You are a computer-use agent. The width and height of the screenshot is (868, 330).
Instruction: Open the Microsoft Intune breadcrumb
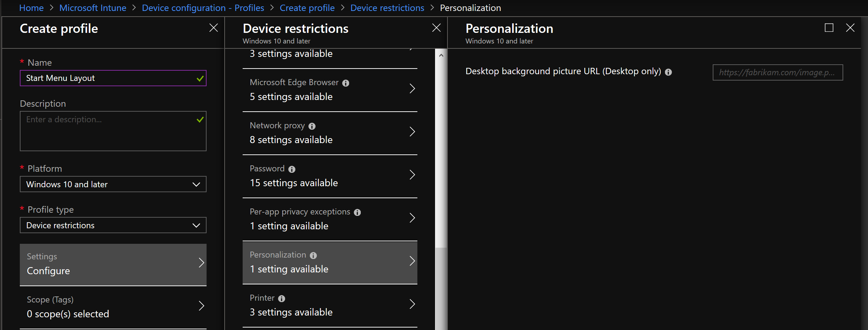click(93, 8)
